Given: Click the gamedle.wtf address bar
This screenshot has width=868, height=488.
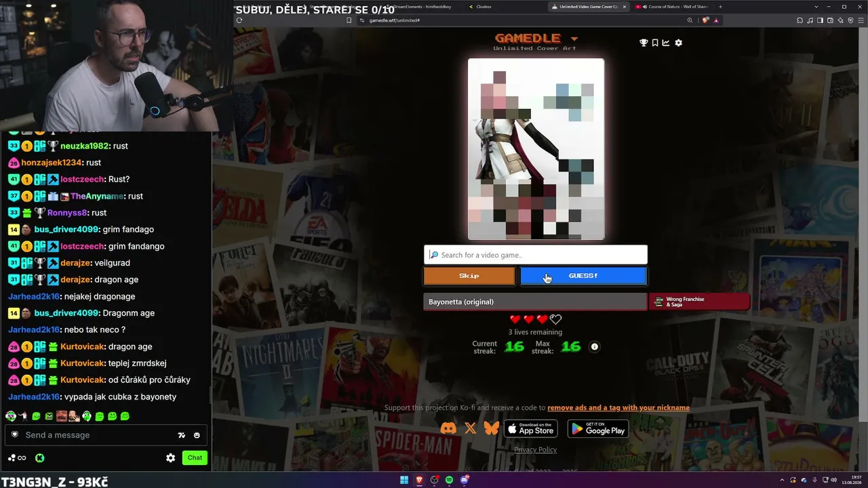Looking at the screenshot, I should pyautogui.click(x=522, y=20).
